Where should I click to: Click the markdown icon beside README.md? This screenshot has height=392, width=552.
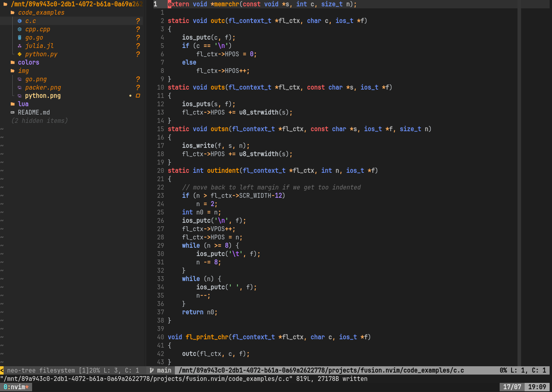pyautogui.click(x=12, y=113)
